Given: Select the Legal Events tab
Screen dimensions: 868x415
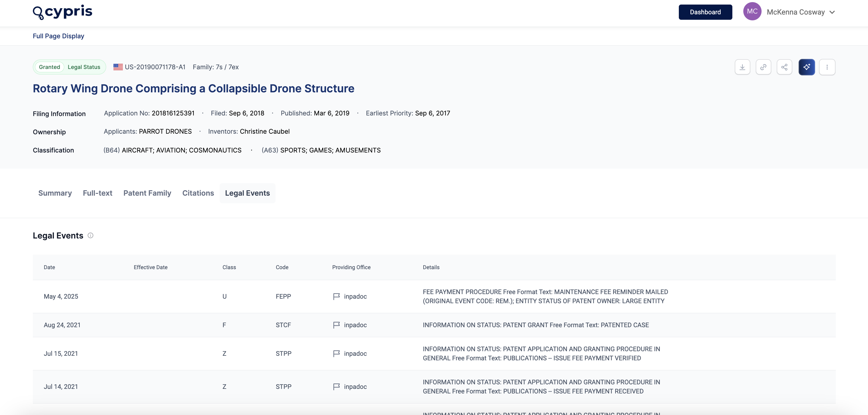Looking at the screenshot, I should click(x=247, y=193).
